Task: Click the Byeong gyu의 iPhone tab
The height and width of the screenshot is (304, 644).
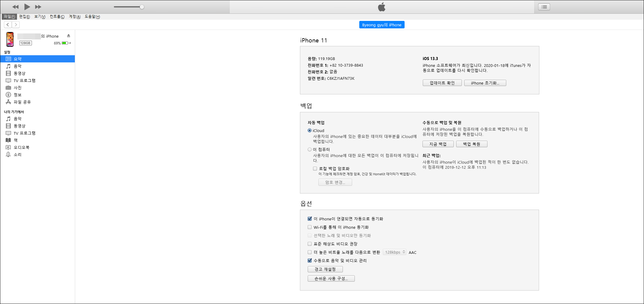Action: click(382, 25)
